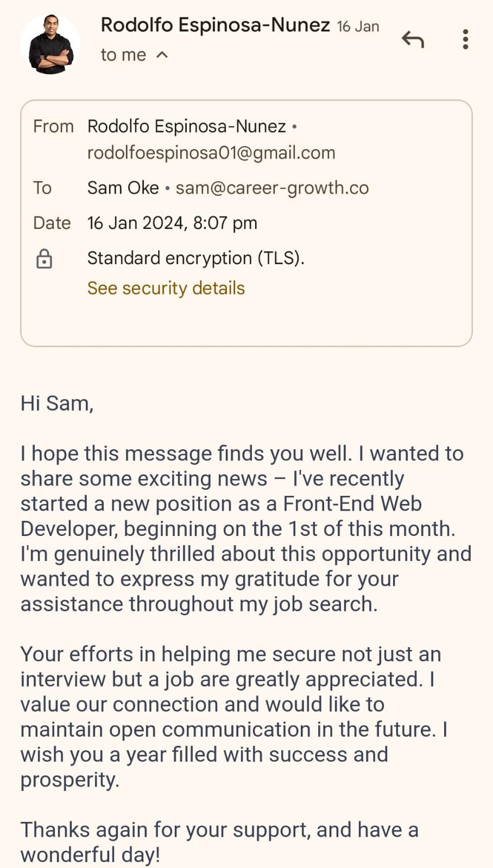The width and height of the screenshot is (493, 868).
Task: Tap the reply arrow icon
Action: [x=413, y=40]
